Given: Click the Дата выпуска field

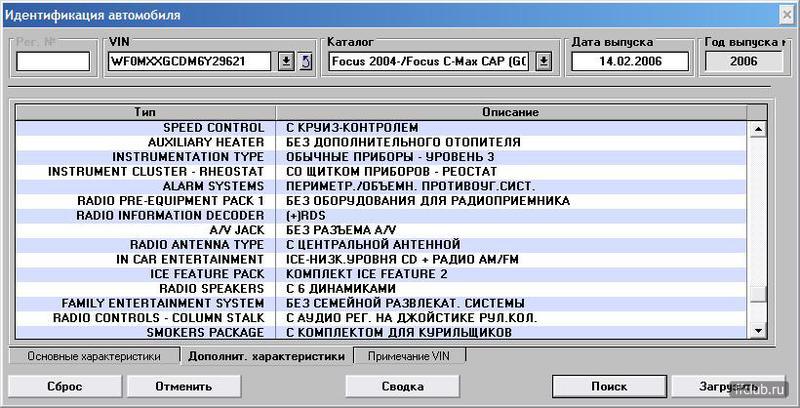Looking at the screenshot, I should pyautogui.click(x=630, y=62).
